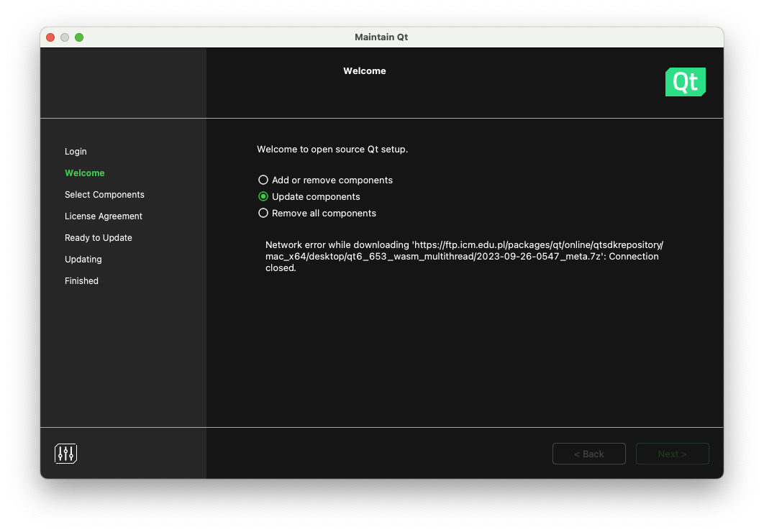Click the Next button
Viewport: 764px width, 532px height.
pos(673,454)
